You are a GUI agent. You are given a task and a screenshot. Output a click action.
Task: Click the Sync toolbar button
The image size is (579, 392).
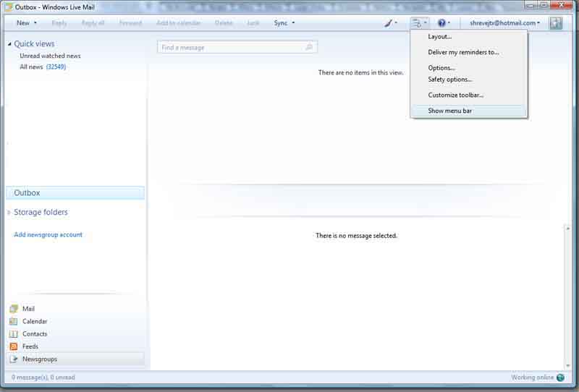[x=281, y=23]
